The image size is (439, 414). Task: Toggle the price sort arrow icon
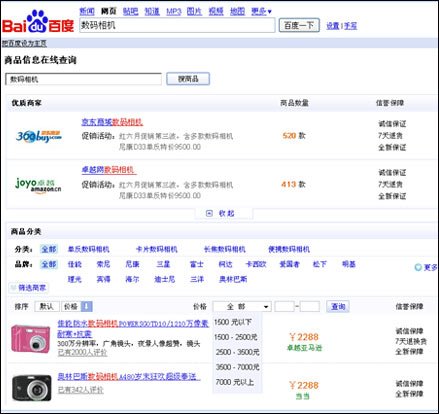pos(87,306)
